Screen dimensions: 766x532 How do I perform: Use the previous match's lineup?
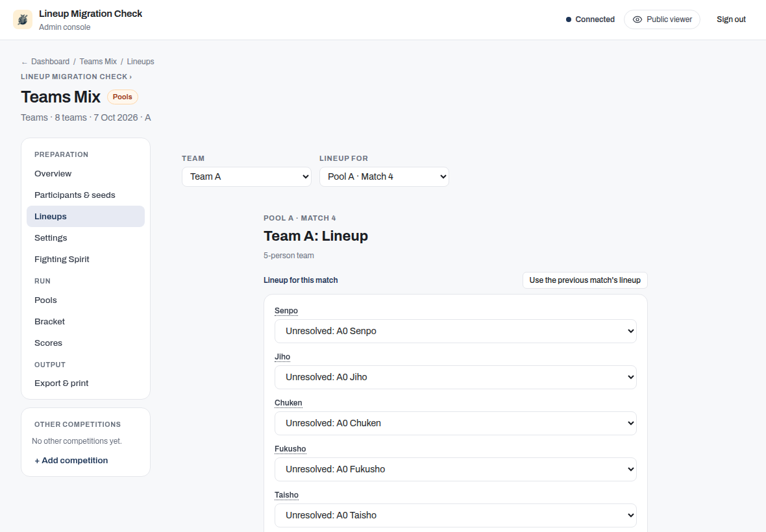click(585, 280)
